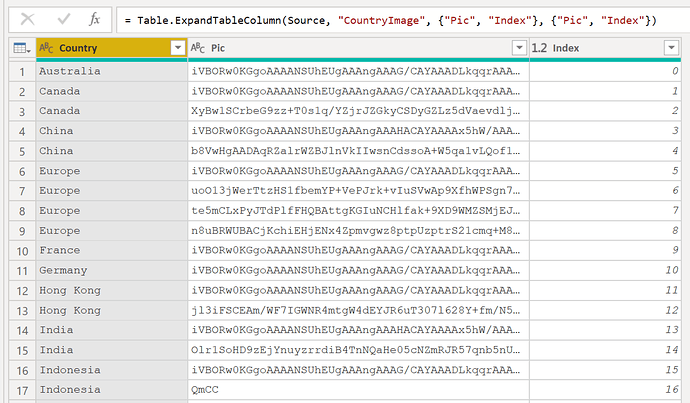The height and width of the screenshot is (403, 690).
Task: Select the Hong Kong cell in row 13
Action: [112, 311]
